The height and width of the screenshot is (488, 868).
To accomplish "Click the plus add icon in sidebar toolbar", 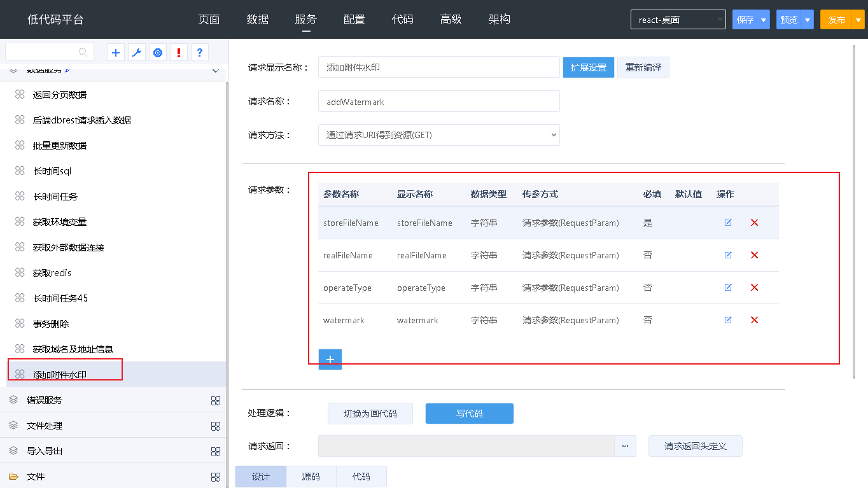I will 116,53.
